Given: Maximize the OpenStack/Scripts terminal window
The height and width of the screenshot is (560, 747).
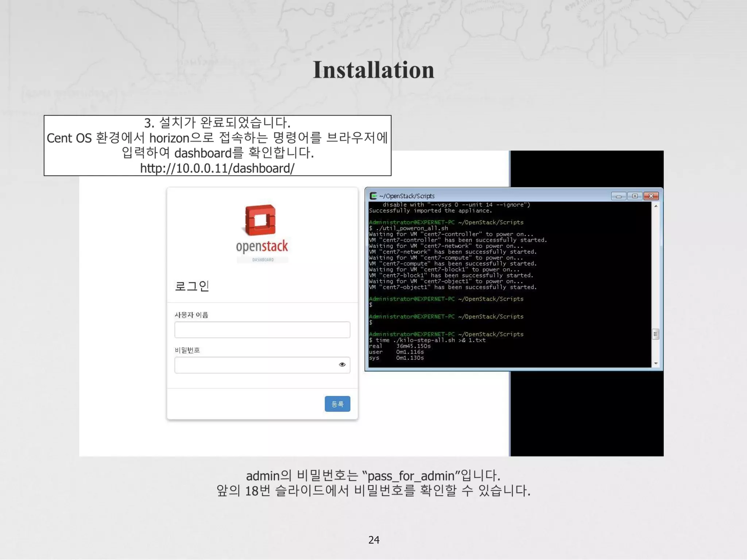Looking at the screenshot, I should click(x=635, y=196).
